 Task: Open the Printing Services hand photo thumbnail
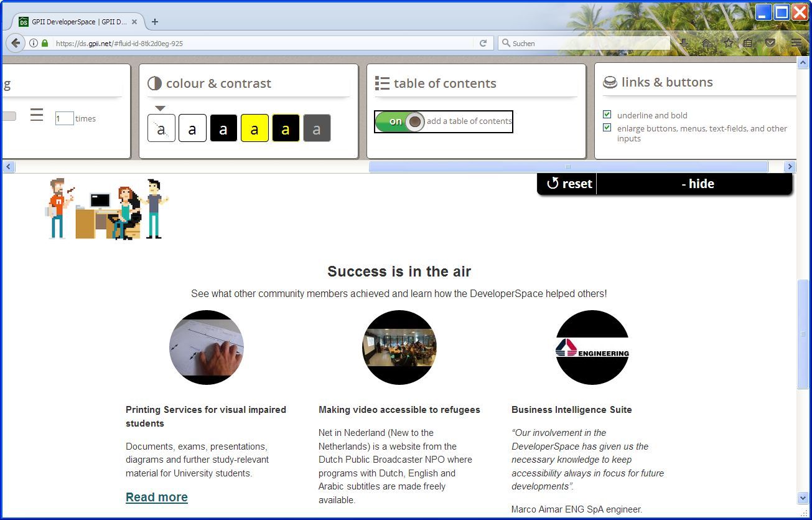click(x=207, y=347)
